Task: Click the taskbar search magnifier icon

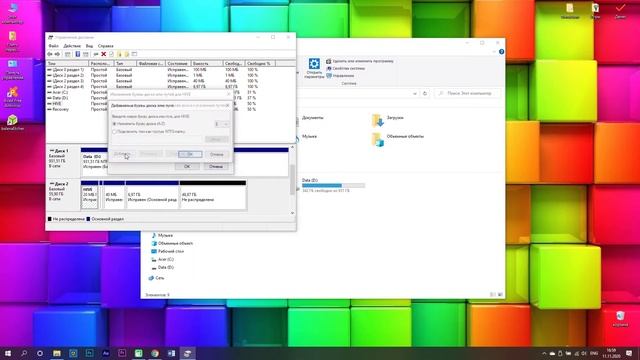Action: pyautogui.click(x=24, y=353)
